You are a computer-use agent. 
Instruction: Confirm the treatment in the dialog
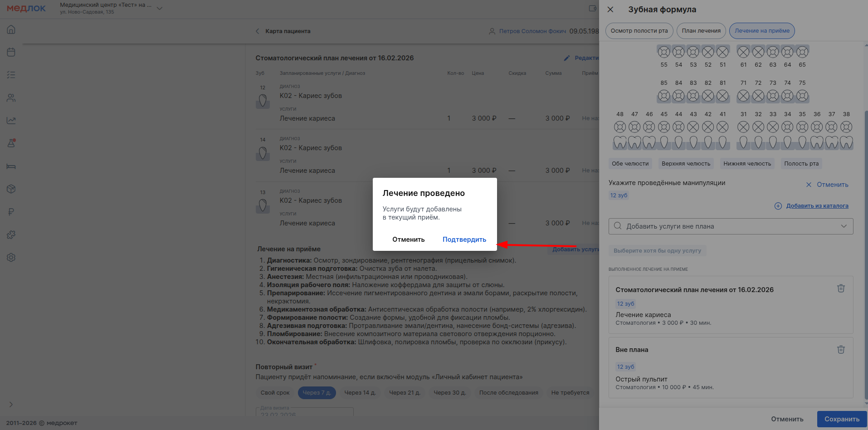coord(464,239)
